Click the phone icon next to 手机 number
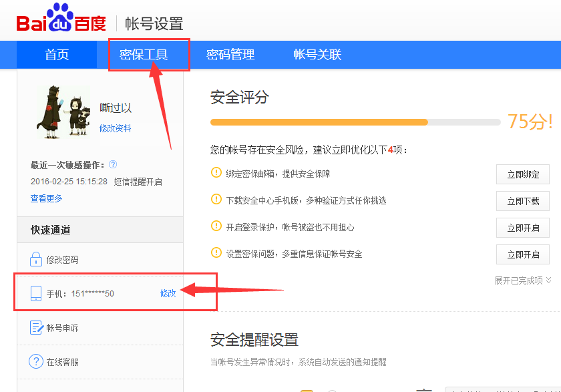This screenshot has height=392, width=561. 36,292
